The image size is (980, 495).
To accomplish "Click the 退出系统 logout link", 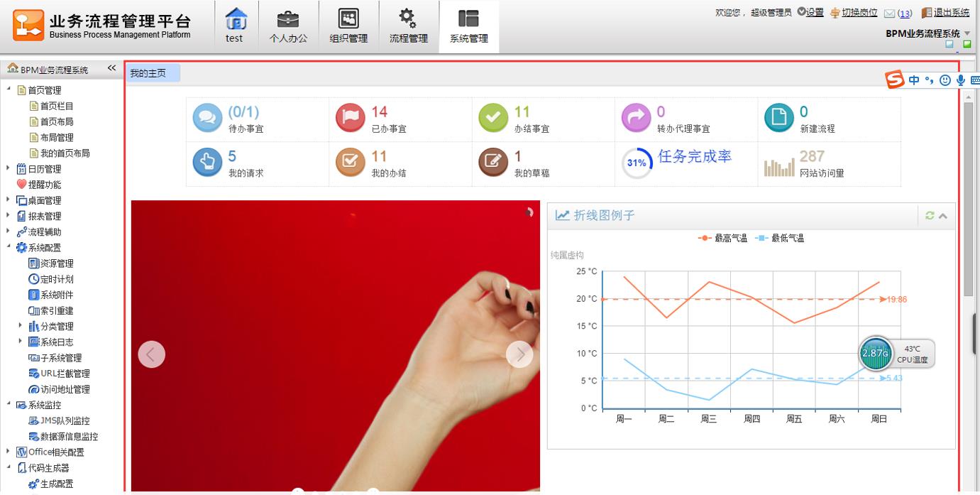I will point(951,12).
